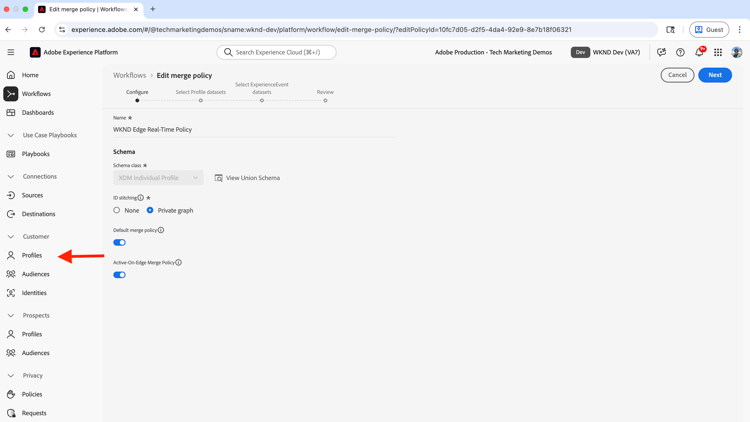Screen dimensions: 750x422
Task: Click the Guest profile button
Action: (709, 30)
